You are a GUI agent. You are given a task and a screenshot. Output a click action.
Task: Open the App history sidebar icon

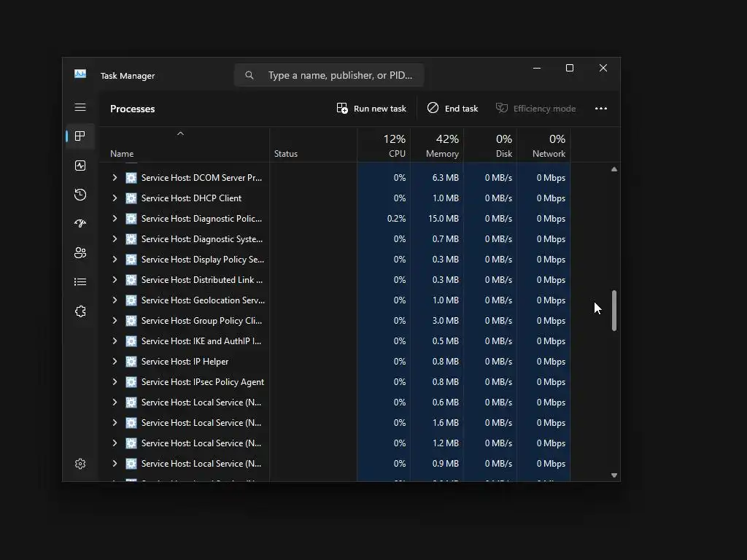tap(80, 194)
